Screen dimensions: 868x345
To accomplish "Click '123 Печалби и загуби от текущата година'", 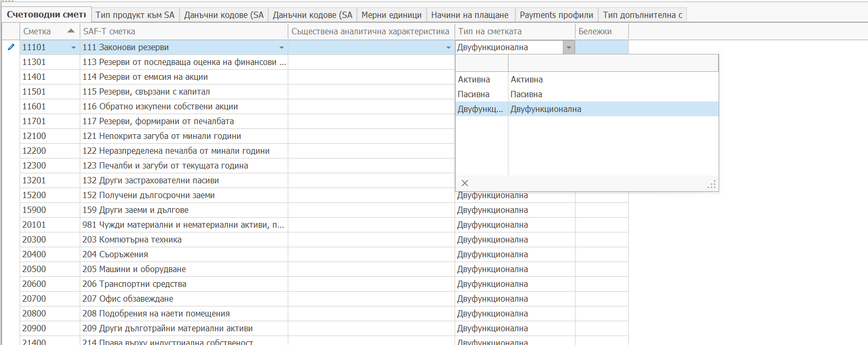I will point(184,165).
